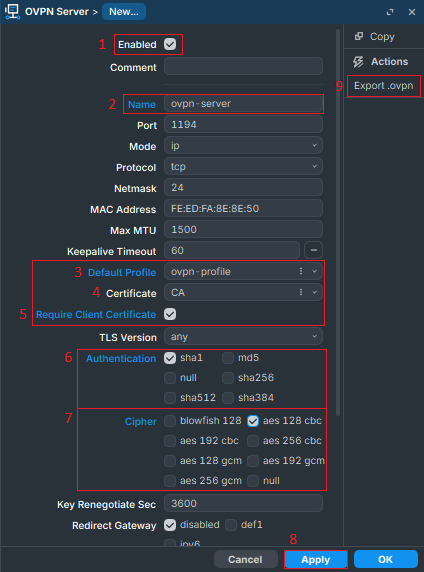Uncheck sha1 authentication

170,358
